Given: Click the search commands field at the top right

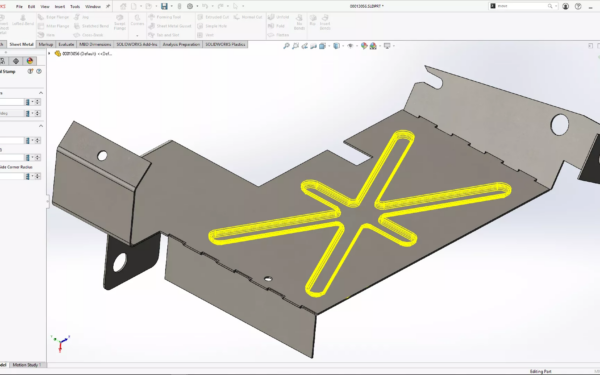Looking at the screenshot, I should pos(523,6).
